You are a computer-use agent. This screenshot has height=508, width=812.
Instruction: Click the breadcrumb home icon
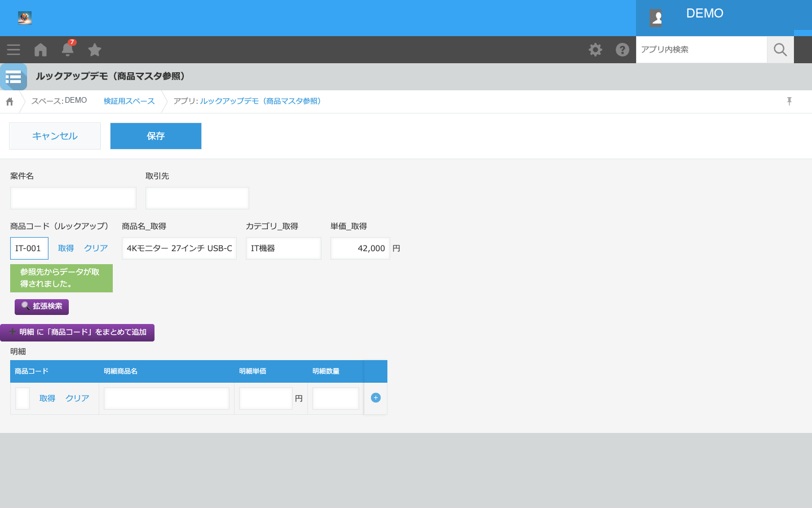click(x=10, y=102)
